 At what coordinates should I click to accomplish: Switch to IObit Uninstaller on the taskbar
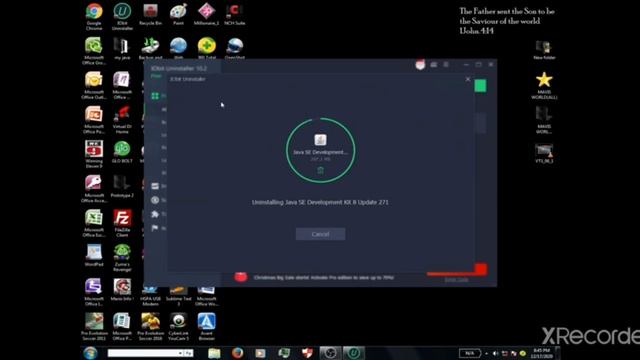coord(353,353)
